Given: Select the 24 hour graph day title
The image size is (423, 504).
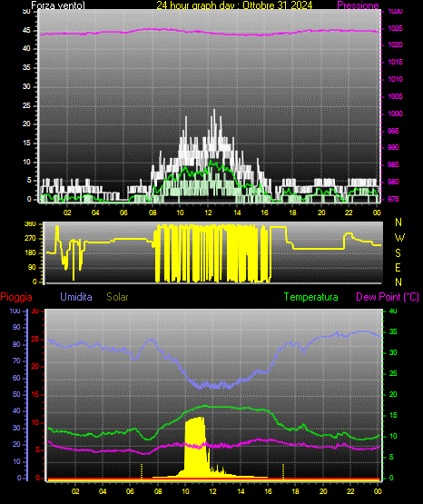Looking at the screenshot, I should coord(234,5).
